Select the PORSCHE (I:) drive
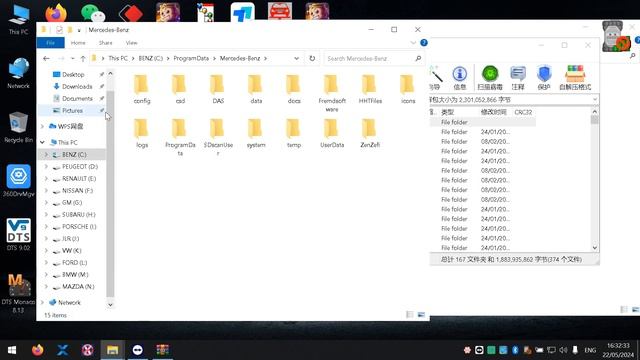Viewport: 640px width, 360px height. [78, 227]
